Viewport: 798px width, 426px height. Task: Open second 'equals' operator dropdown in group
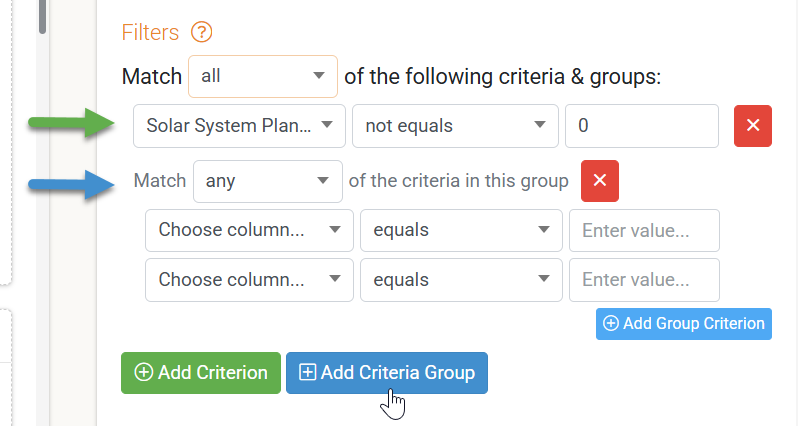461,279
